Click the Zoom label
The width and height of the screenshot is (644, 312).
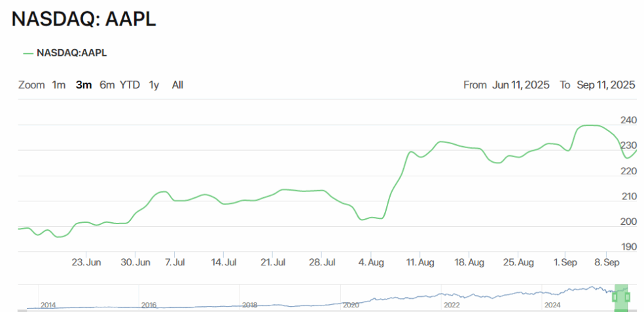31,85
